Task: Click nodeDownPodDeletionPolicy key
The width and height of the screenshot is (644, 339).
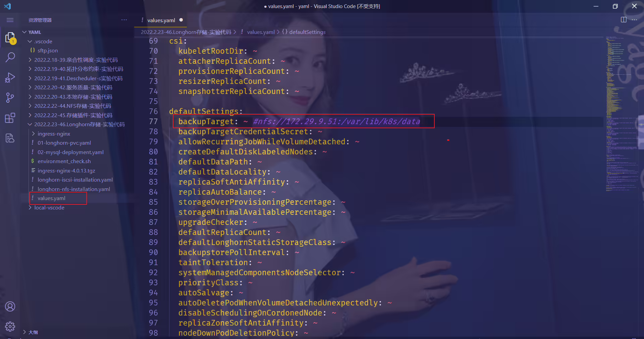Action: [236, 333]
